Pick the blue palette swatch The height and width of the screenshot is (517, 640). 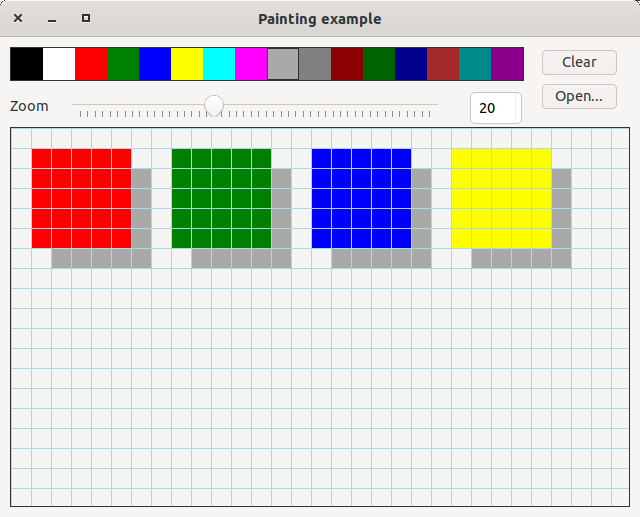[x=154, y=64]
